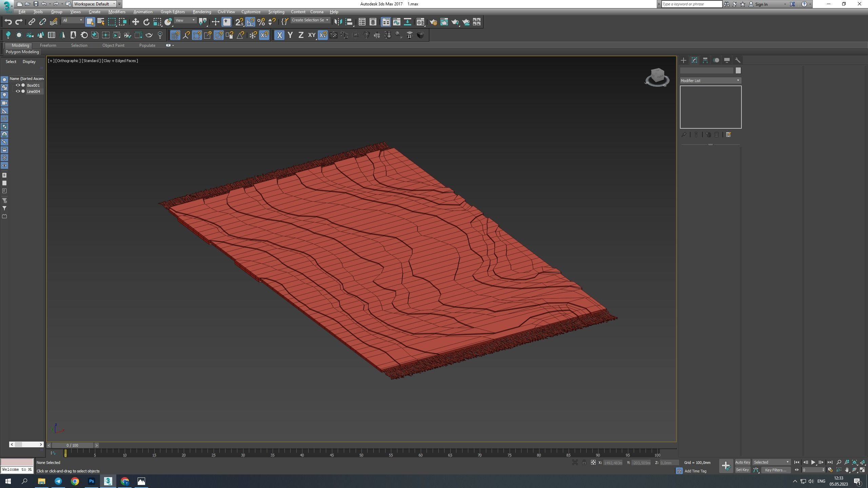Open the reference coordinate View dropdown

coord(185,20)
